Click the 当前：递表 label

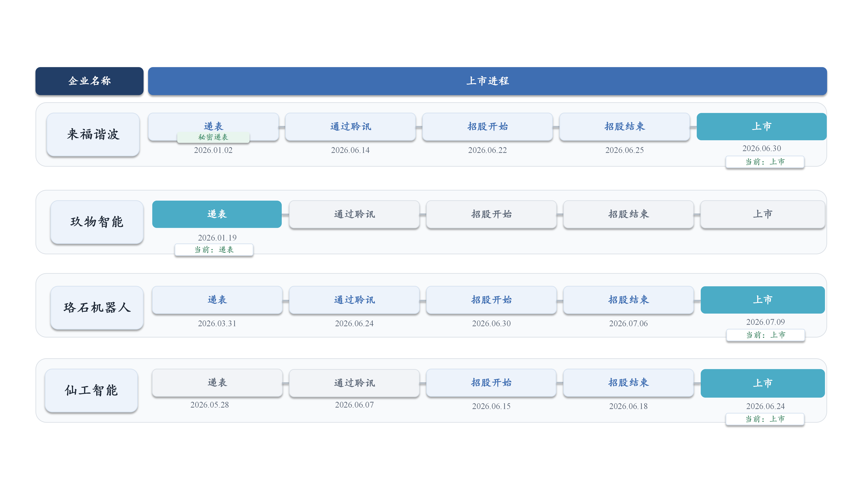point(214,250)
